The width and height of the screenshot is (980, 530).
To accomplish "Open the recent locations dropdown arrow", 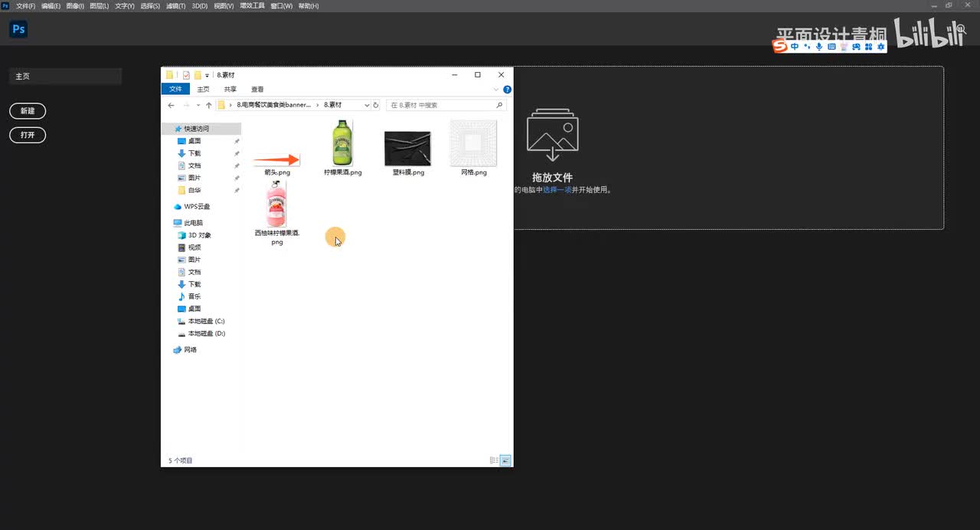I will click(198, 105).
